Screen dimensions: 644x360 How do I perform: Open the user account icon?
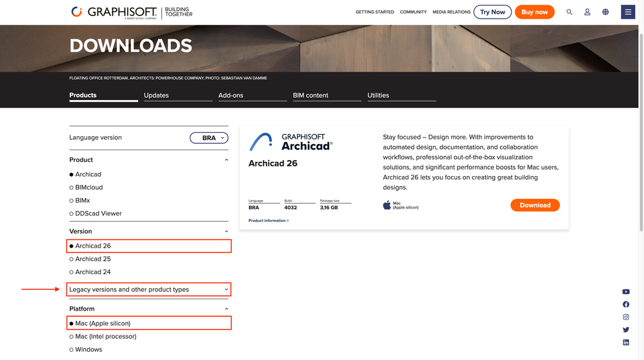click(587, 12)
